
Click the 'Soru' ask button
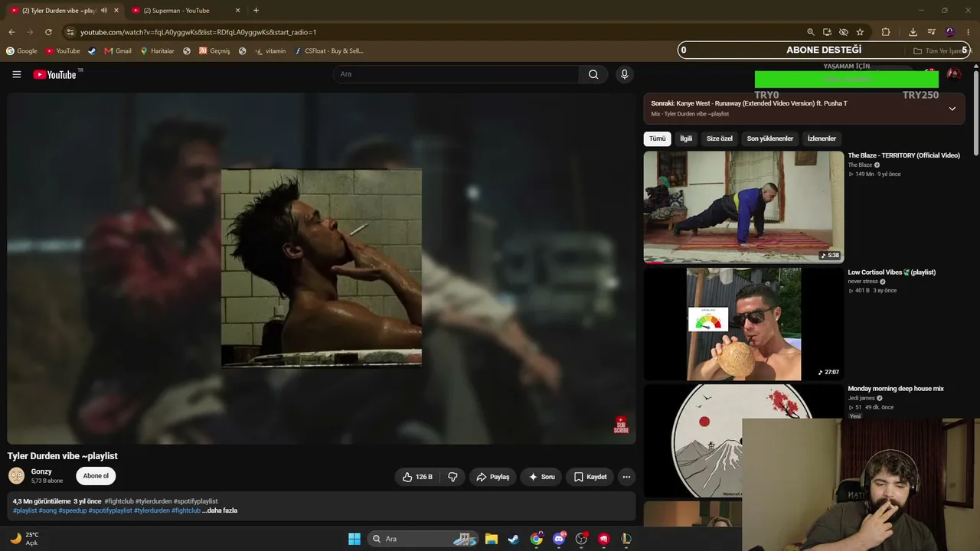click(541, 477)
